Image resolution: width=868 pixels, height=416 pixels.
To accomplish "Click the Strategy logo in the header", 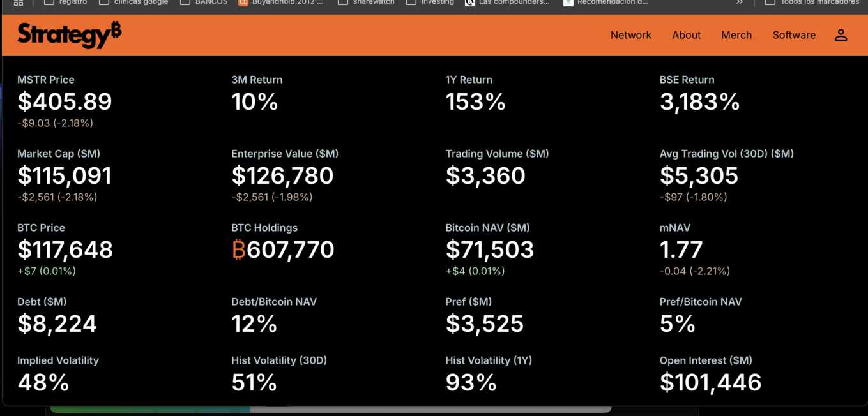I will (70, 34).
